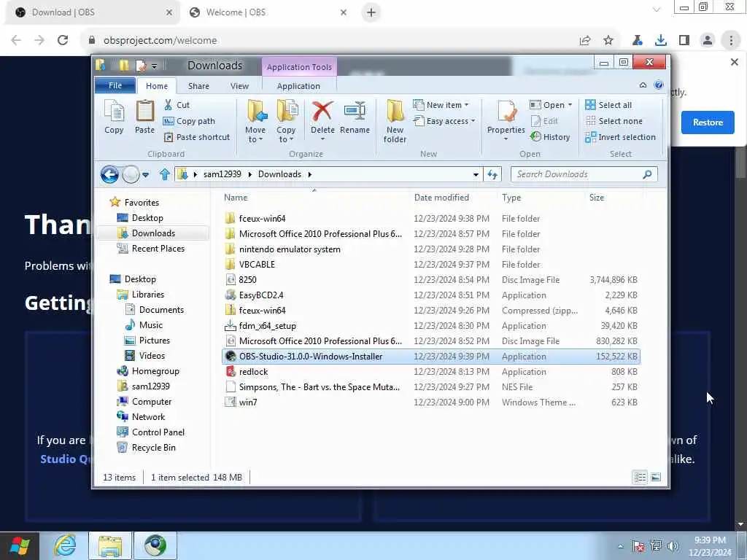Viewport: 747px width, 560px height.
Task: Click the Explorer Back arrow button
Action: [x=109, y=174]
